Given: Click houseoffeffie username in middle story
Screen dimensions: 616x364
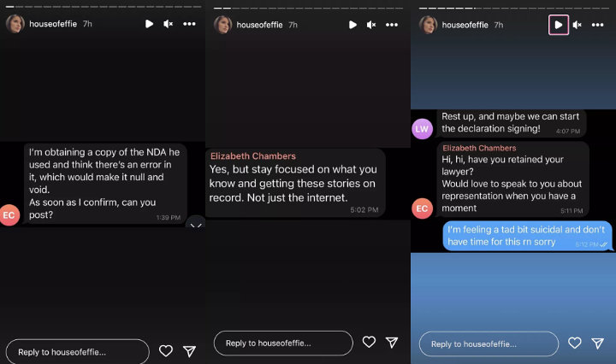Looking at the screenshot, I should 259,25.
